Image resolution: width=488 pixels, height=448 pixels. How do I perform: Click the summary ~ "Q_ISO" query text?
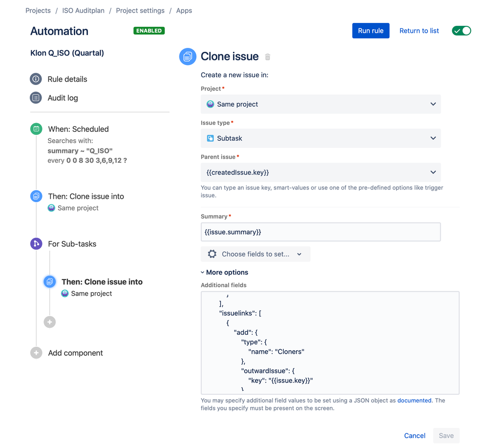click(80, 150)
